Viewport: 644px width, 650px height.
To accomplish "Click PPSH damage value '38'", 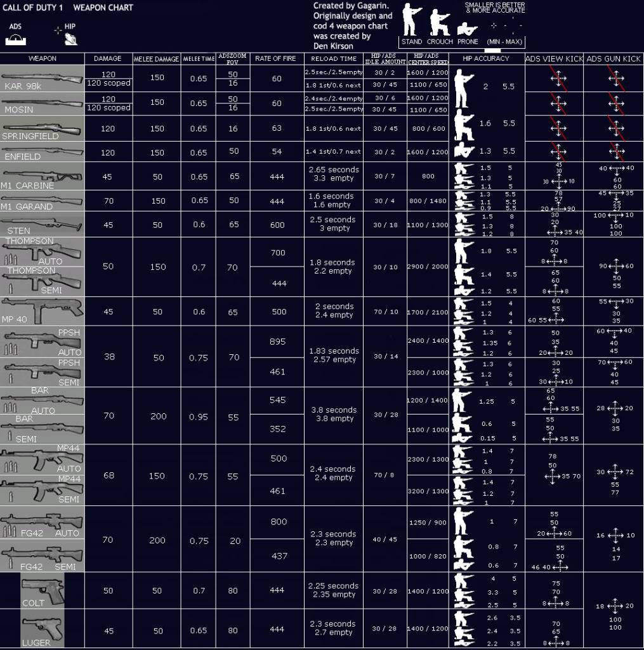I will 109,357.
